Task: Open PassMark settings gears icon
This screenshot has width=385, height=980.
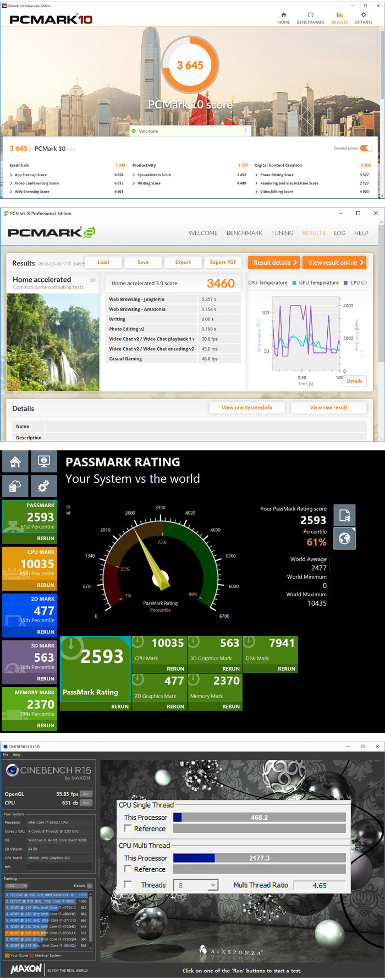Action: point(44,485)
